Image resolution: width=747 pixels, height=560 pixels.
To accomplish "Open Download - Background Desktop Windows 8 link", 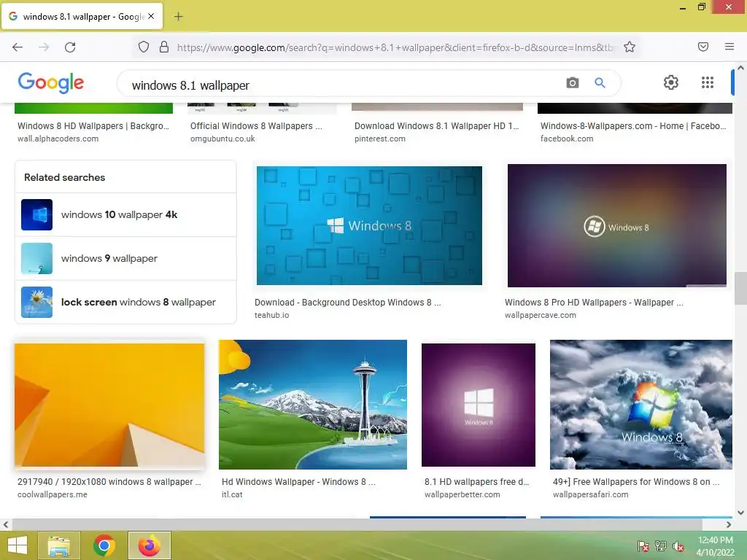I will click(x=348, y=303).
